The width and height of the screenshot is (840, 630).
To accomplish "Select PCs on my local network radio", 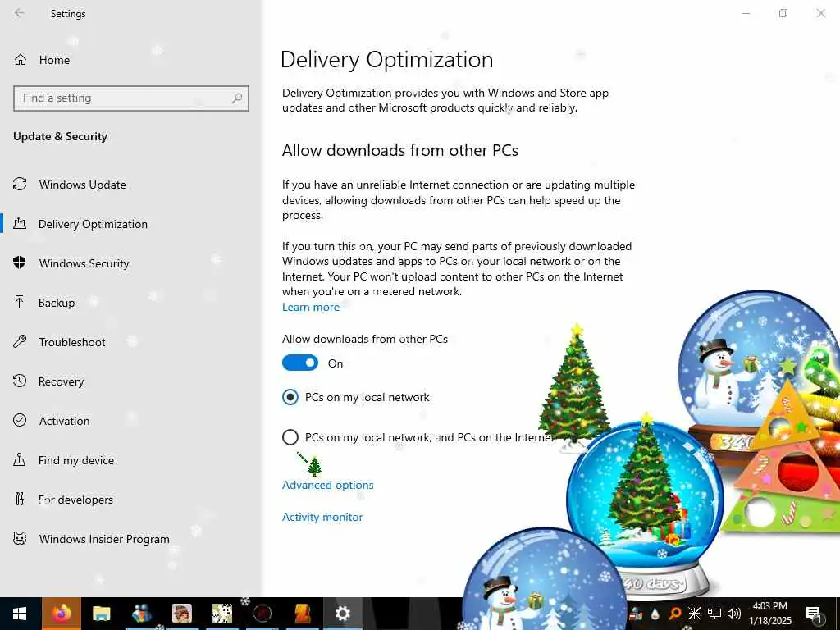I will (x=290, y=397).
